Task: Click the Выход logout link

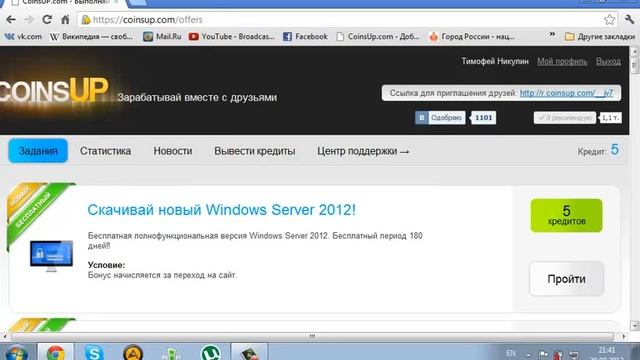Action: click(x=608, y=61)
